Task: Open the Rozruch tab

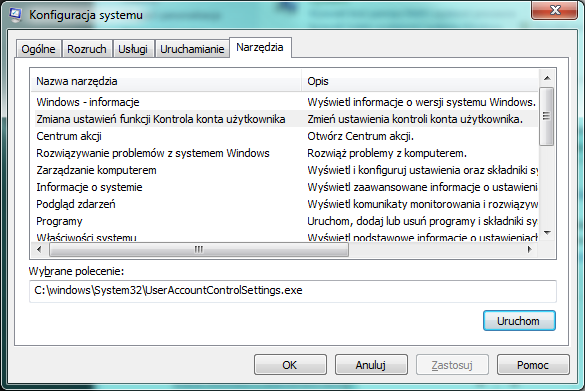Action: click(87, 49)
